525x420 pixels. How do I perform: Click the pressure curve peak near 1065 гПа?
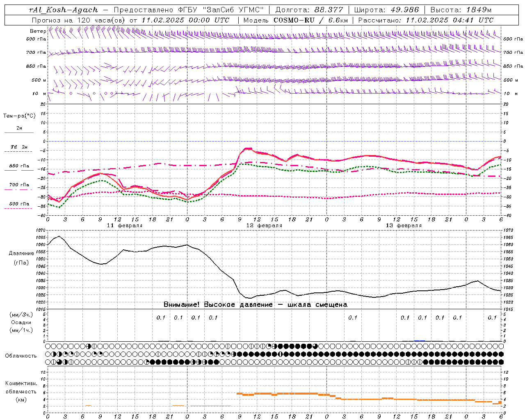coord(59,236)
